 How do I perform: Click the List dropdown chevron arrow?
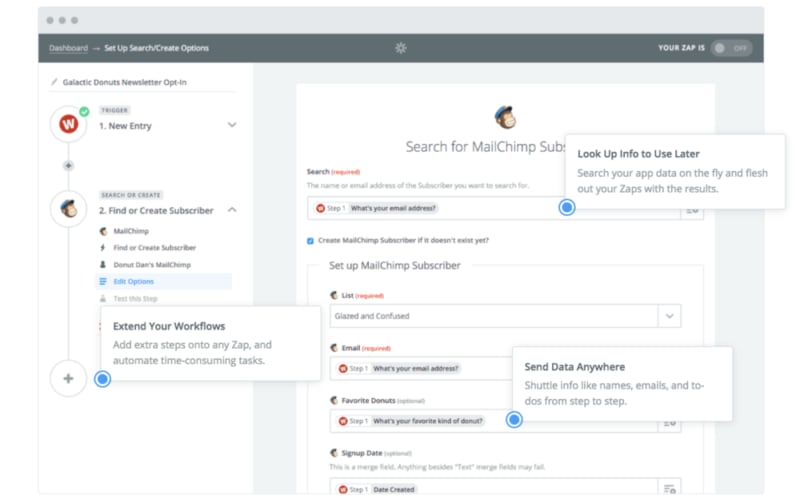tap(669, 316)
